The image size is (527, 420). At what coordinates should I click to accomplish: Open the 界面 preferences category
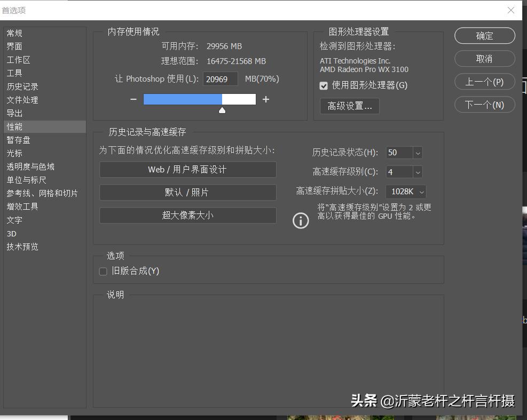[15, 46]
